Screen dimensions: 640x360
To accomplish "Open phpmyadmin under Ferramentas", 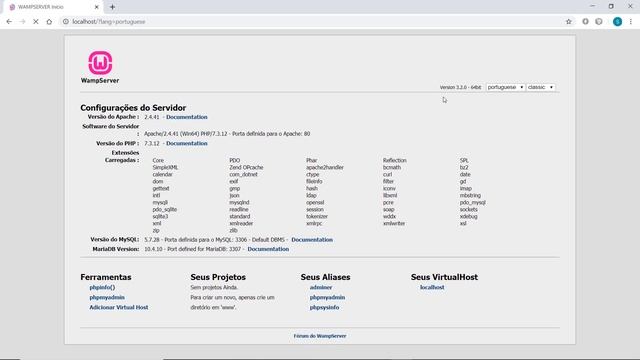I will click(107, 298).
